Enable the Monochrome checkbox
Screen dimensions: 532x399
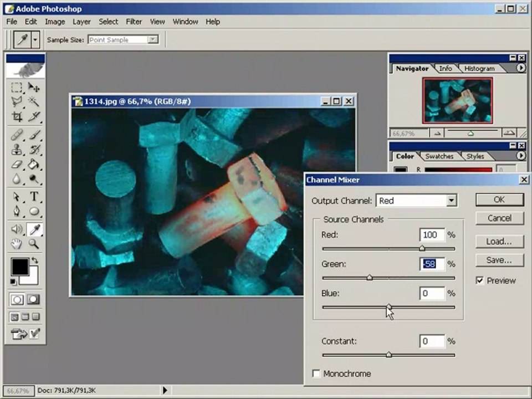pyautogui.click(x=316, y=374)
